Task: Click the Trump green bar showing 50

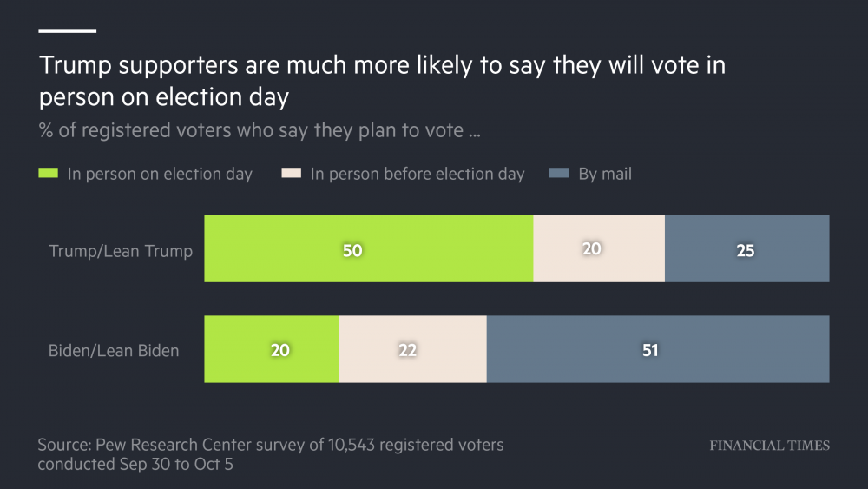Action: 368,250
